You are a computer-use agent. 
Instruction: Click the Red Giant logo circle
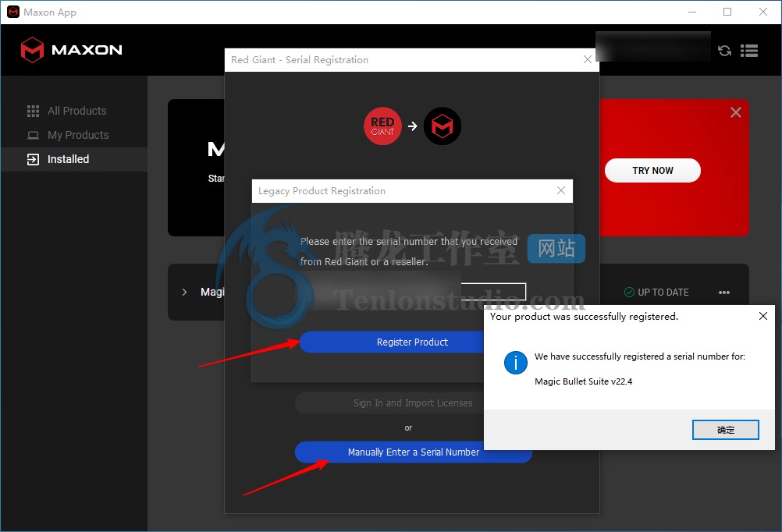[382, 126]
